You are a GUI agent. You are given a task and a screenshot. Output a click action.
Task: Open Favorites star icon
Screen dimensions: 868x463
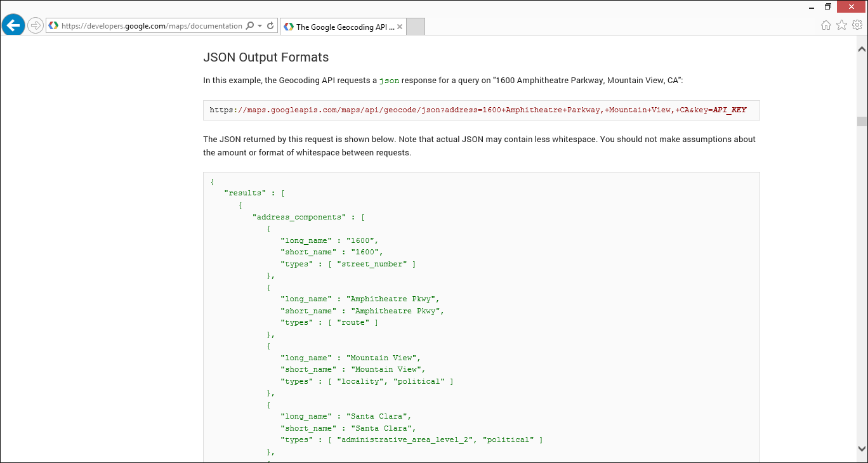point(841,25)
